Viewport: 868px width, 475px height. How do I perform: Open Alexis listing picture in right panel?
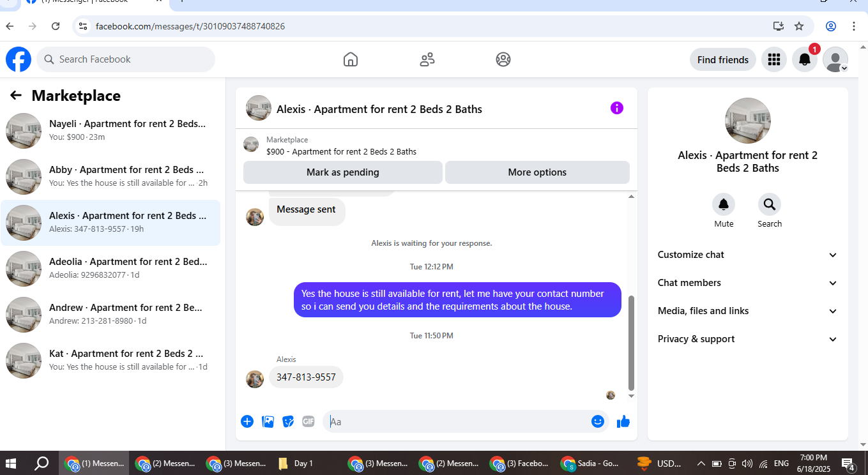coord(748,121)
